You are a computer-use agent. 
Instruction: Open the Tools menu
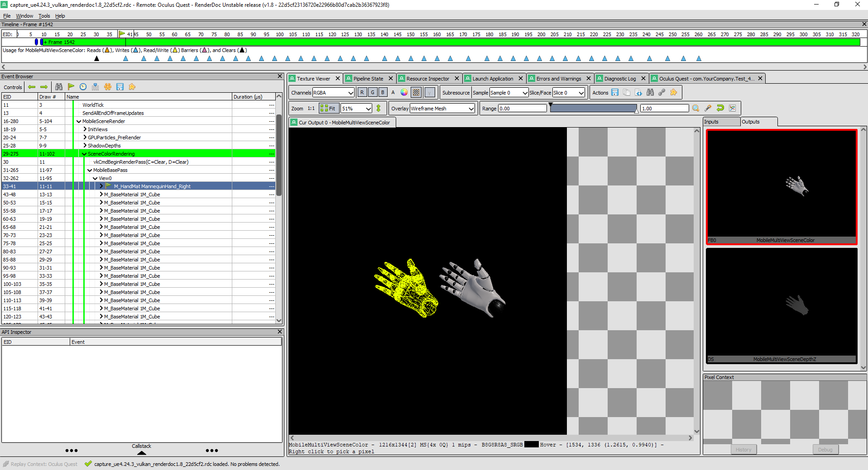click(x=44, y=16)
